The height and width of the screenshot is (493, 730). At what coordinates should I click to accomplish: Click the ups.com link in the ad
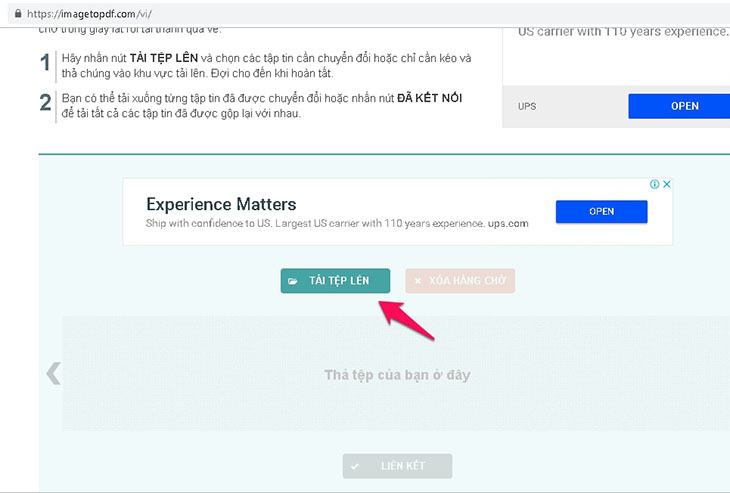pyautogui.click(x=508, y=223)
